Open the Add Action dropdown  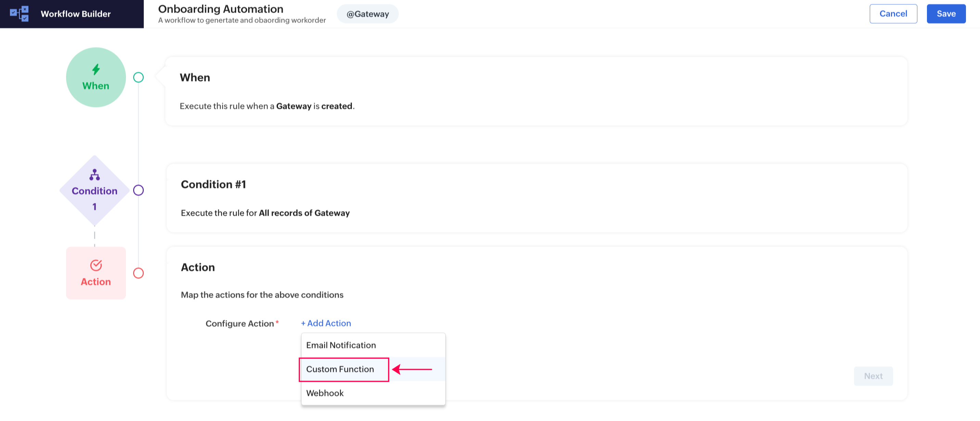click(x=326, y=323)
